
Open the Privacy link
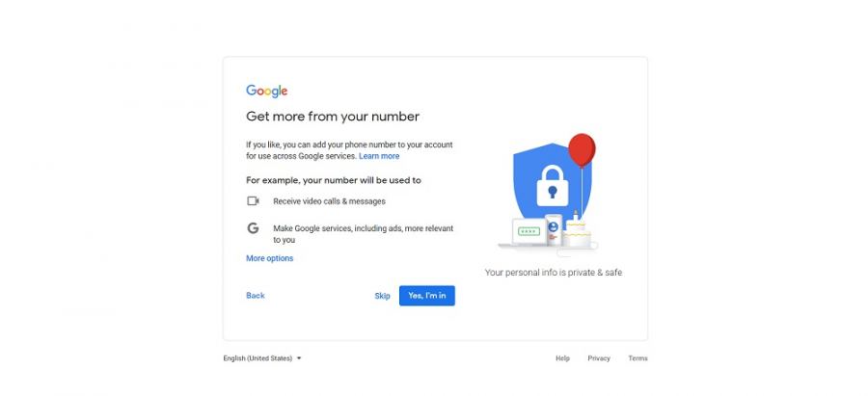click(599, 358)
